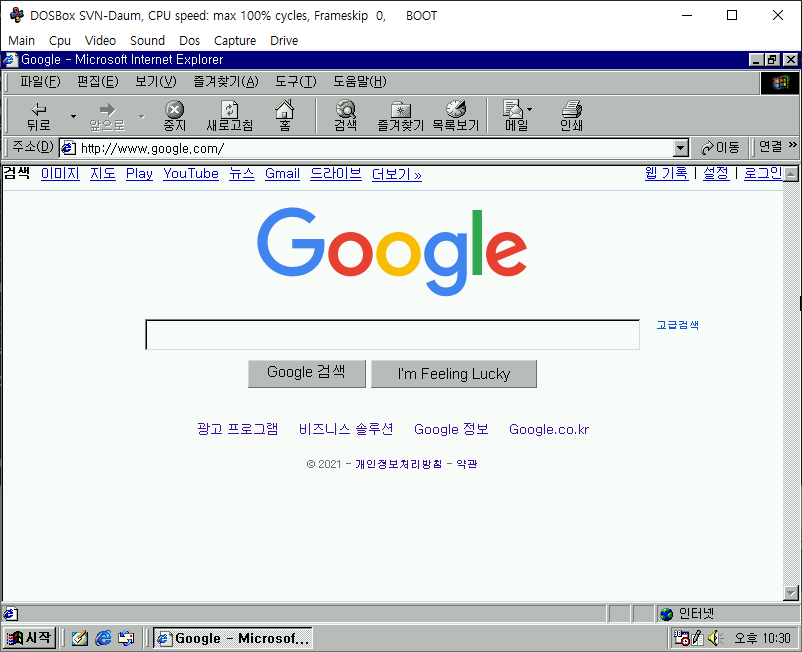802x652 pixels.
Task: Open the 더보기 » more Google services
Action: pos(397,174)
